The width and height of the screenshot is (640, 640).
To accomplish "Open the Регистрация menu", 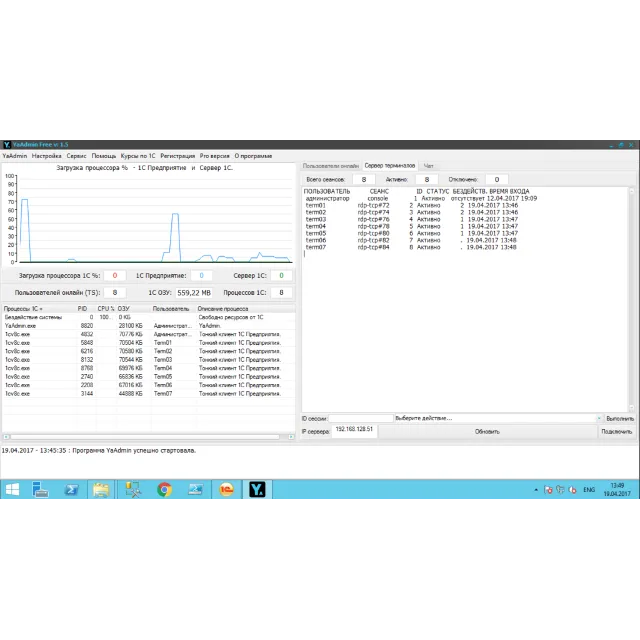I will [x=178, y=156].
